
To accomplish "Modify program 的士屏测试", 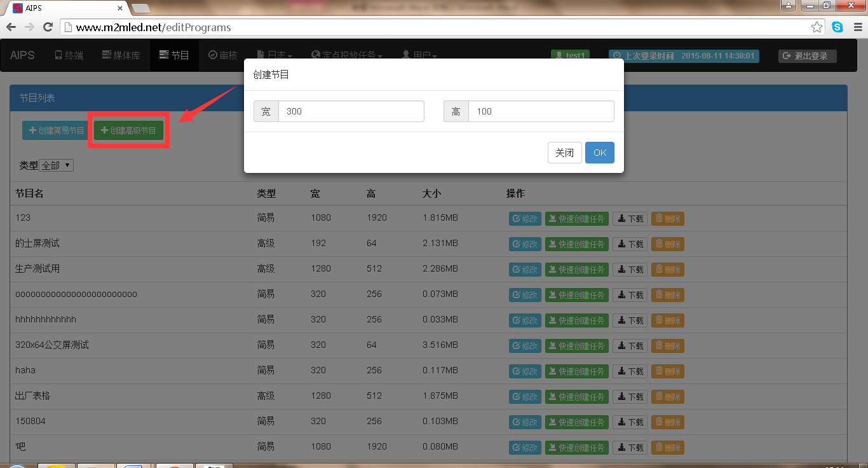I will pos(525,244).
